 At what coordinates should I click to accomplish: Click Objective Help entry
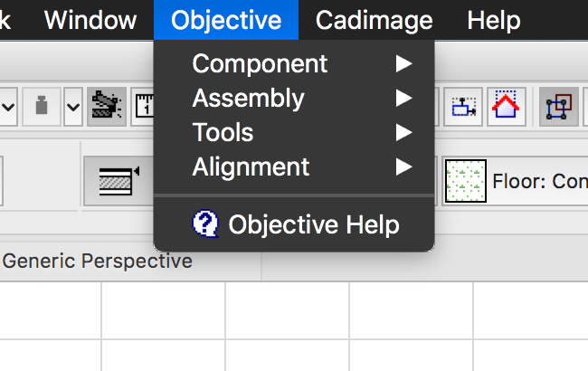(313, 224)
